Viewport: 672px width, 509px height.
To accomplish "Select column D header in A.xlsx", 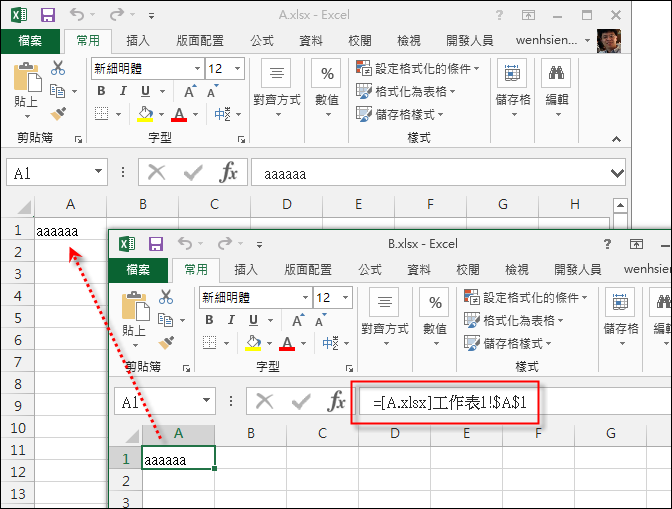I will tap(286, 204).
